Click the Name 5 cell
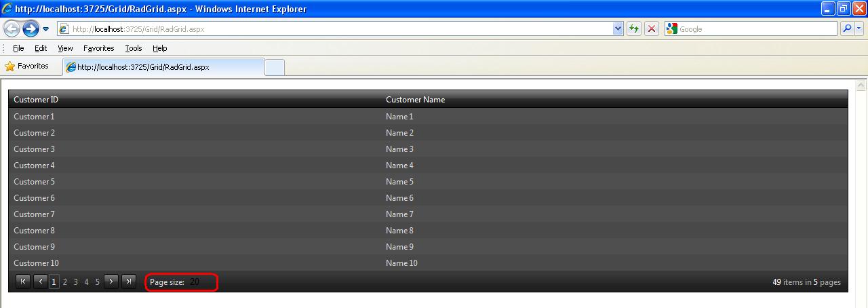Image resolution: width=868 pixels, height=308 pixels. pos(614,182)
